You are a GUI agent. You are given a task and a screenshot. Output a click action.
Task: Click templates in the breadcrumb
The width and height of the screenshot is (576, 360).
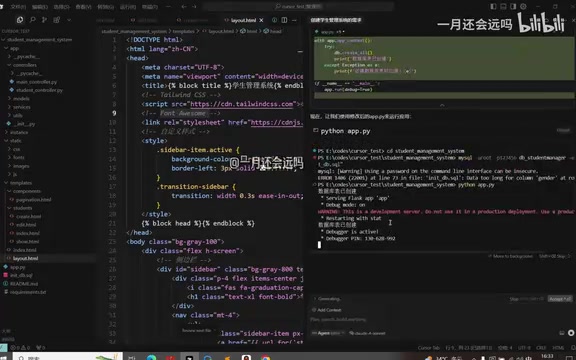tap(183, 31)
